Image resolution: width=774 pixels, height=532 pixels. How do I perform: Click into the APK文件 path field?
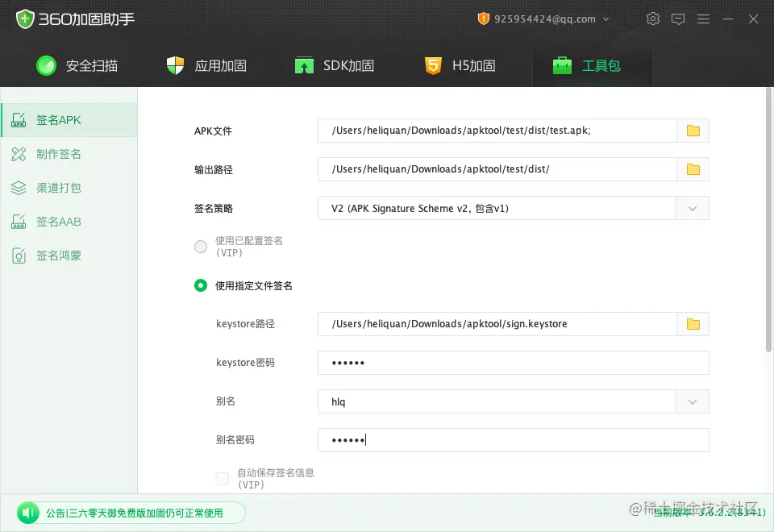pos(497,131)
